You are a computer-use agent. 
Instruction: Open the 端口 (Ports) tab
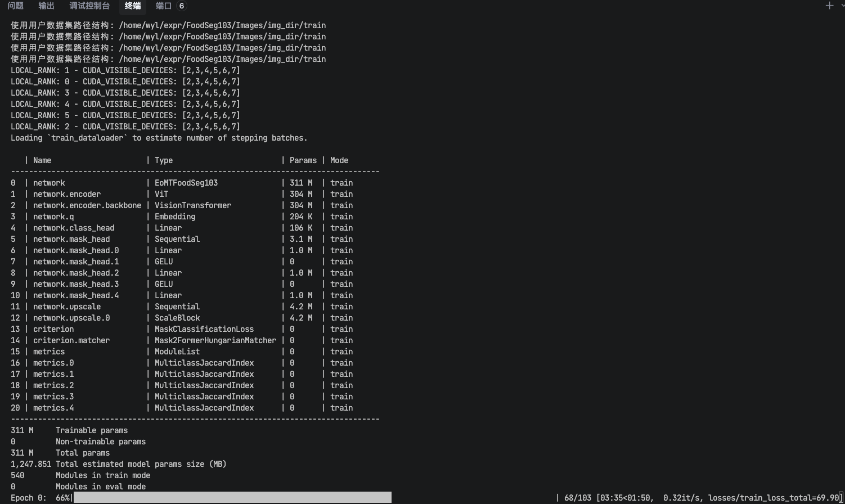(x=164, y=6)
